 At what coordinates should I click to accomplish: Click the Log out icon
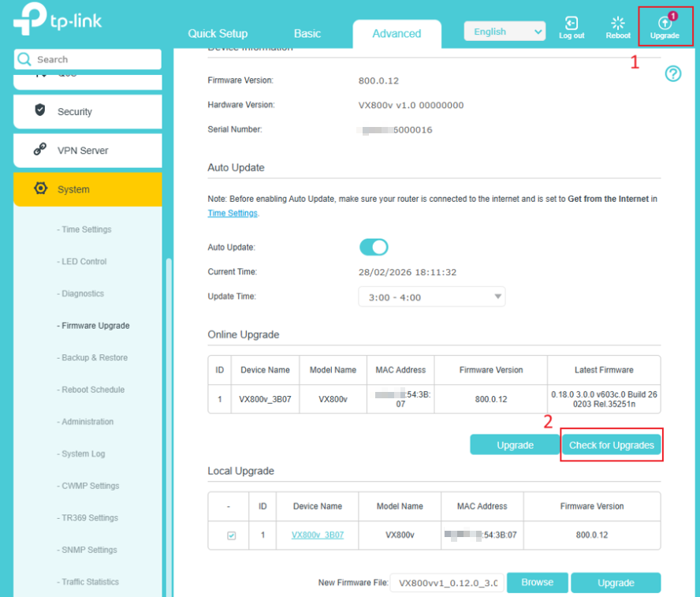point(572,24)
